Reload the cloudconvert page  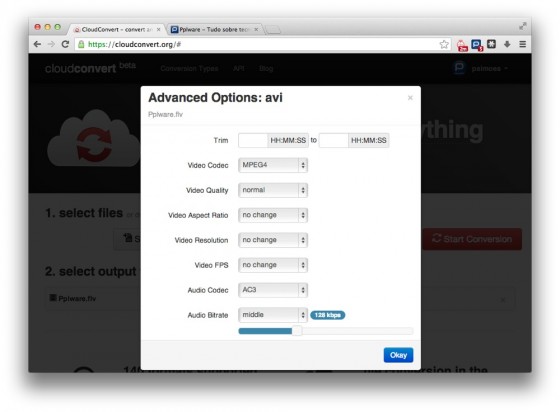(x=65, y=44)
